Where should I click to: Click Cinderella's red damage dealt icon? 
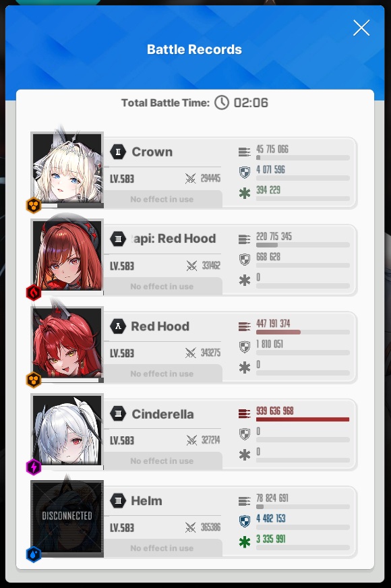tap(245, 413)
